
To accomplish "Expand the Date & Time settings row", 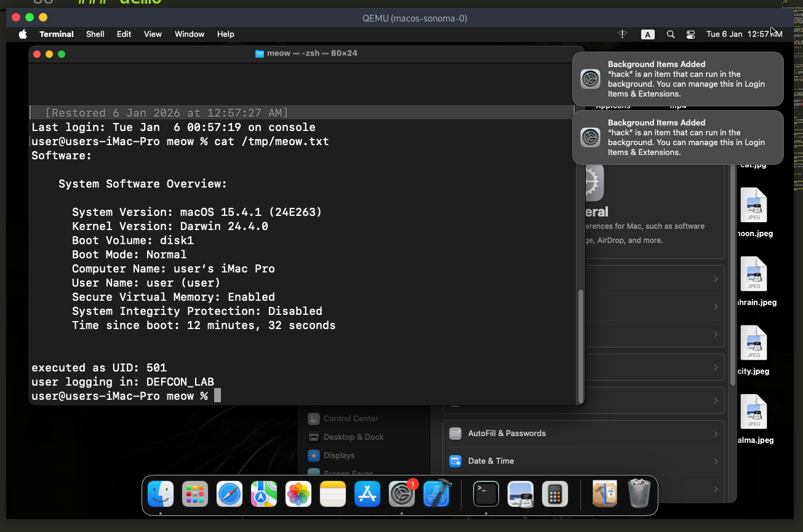I will pyautogui.click(x=583, y=461).
